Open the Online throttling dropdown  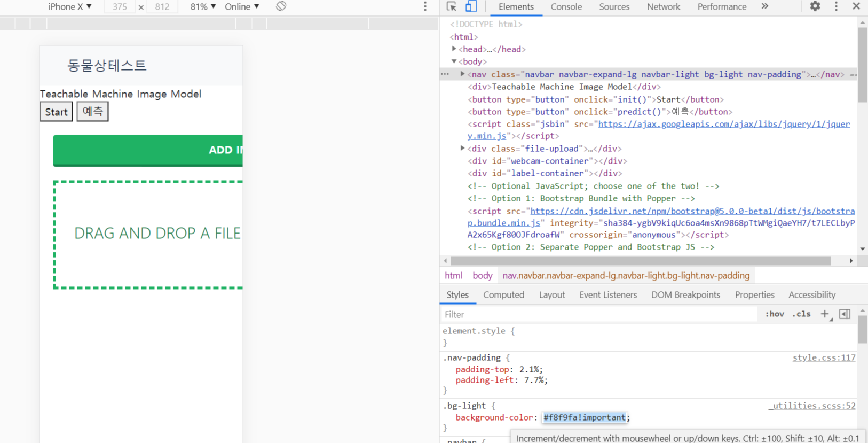pyautogui.click(x=242, y=6)
